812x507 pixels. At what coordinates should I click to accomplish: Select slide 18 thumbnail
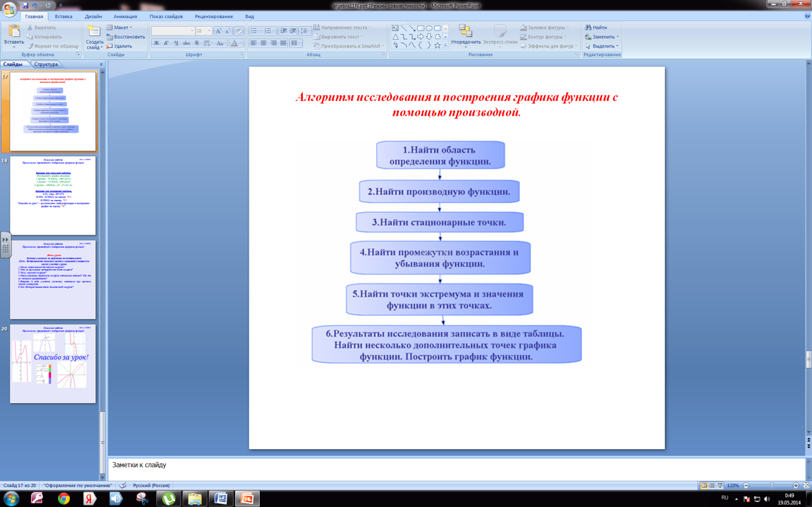53,196
